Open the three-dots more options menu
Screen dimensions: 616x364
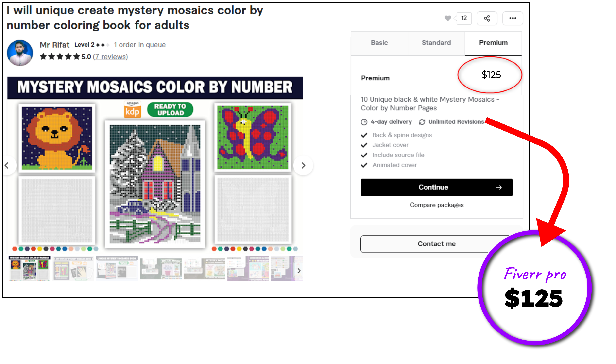[513, 18]
